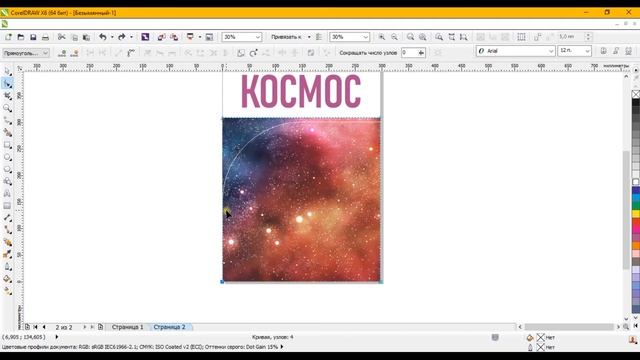Pick the red swatch in the palette
The image size is (640, 360).
tap(636, 222)
